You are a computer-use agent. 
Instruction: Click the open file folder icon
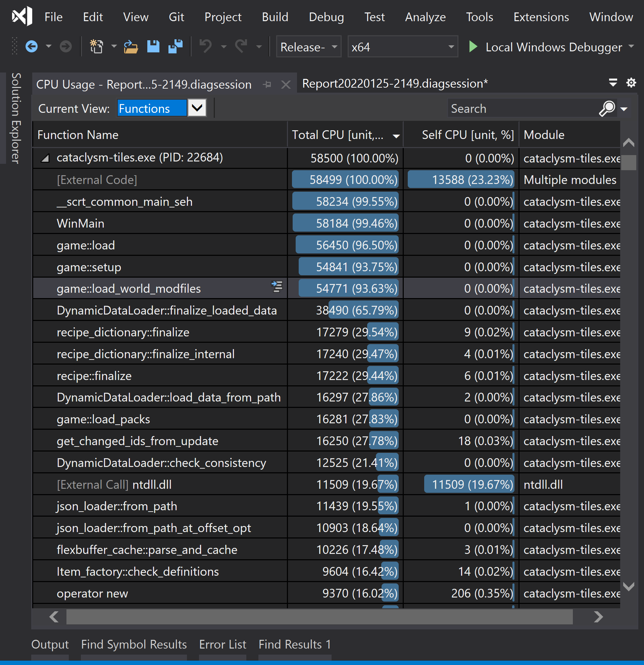(131, 46)
